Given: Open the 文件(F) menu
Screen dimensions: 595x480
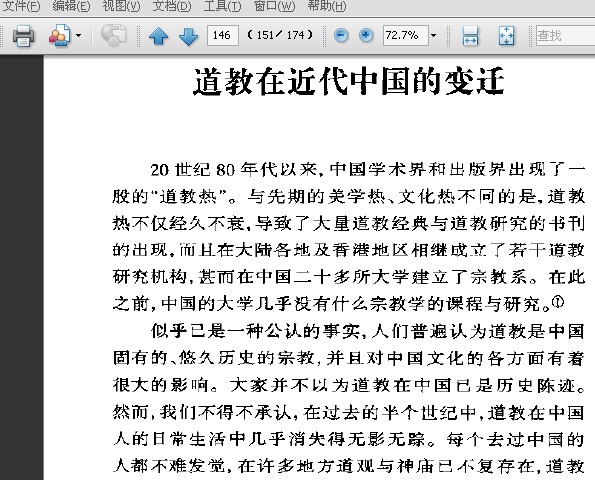Looking at the screenshot, I should pyautogui.click(x=21, y=6).
